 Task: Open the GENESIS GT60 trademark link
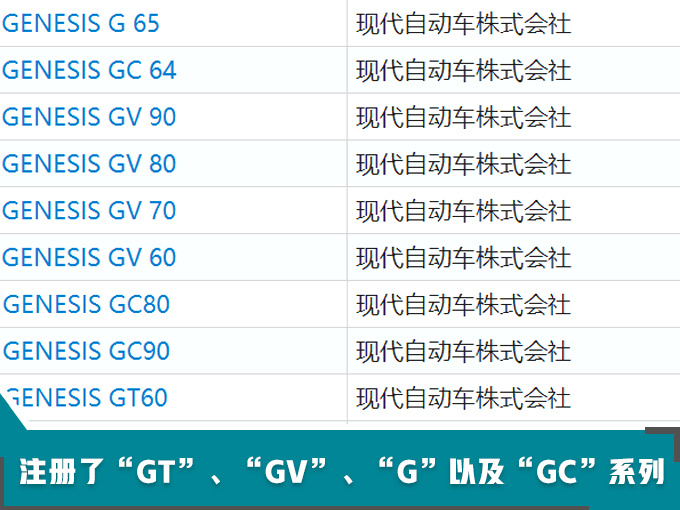click(86, 398)
